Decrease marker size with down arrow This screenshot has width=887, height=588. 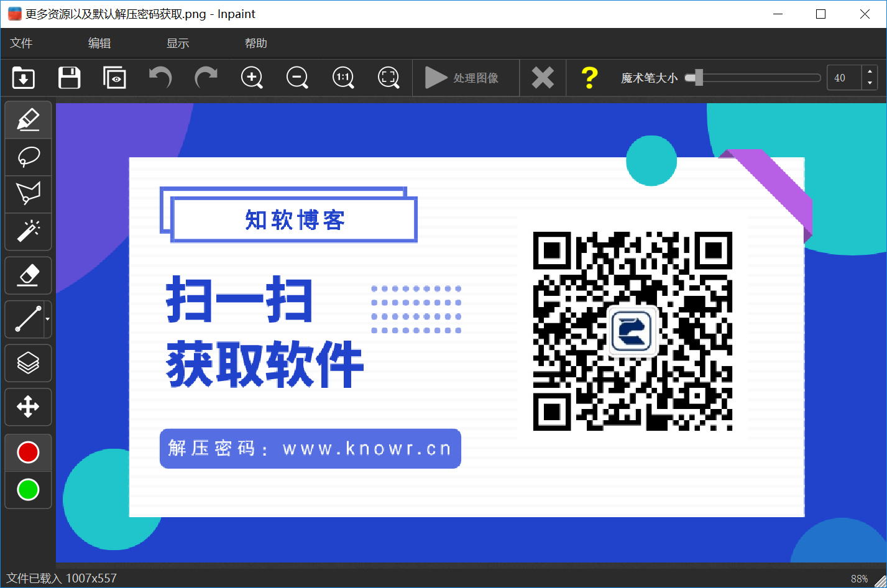coord(870,84)
